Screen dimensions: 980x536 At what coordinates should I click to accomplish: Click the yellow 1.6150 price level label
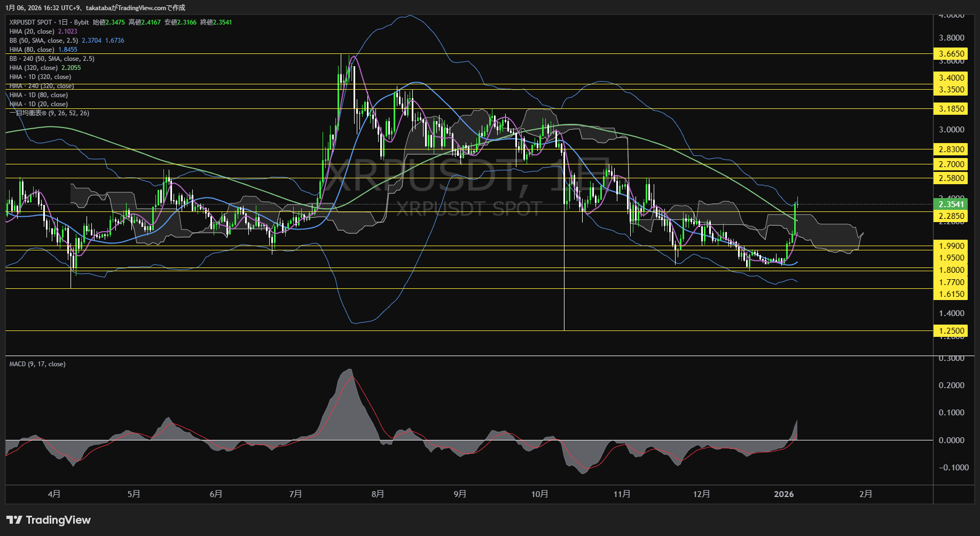(951, 294)
